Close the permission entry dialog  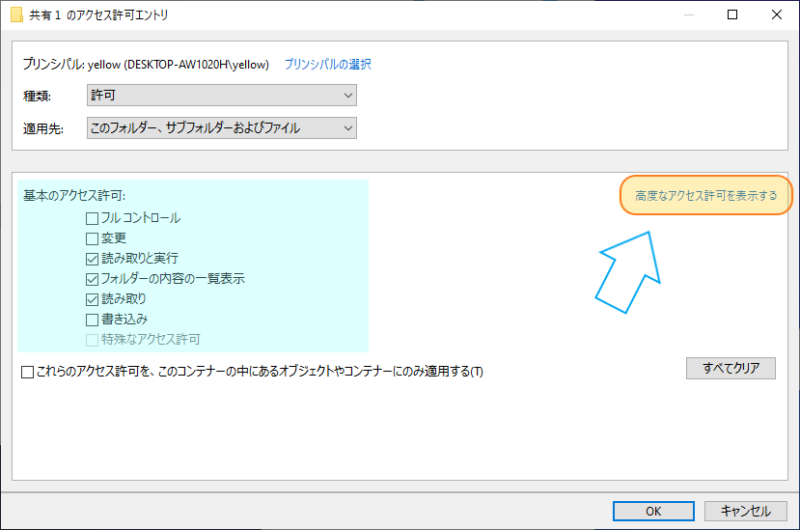[x=777, y=15]
